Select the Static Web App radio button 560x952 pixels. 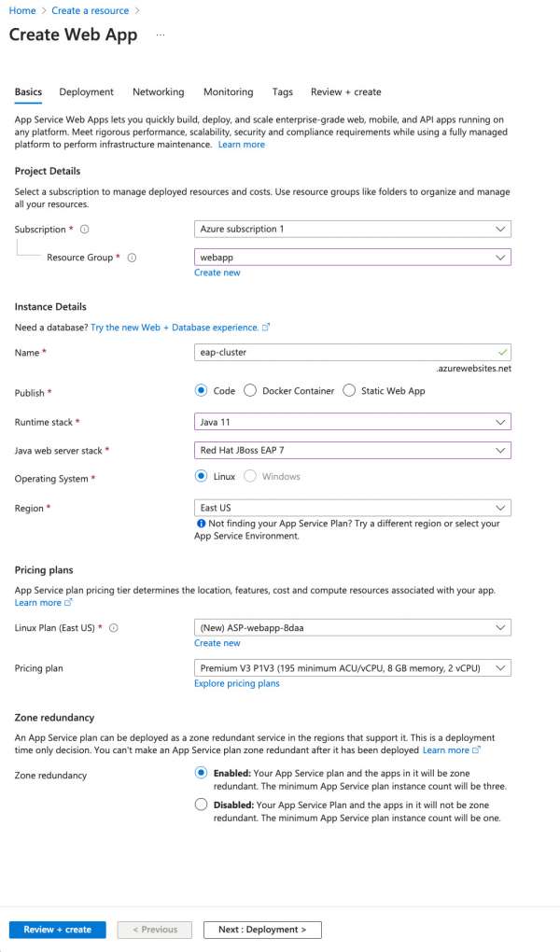(x=349, y=391)
